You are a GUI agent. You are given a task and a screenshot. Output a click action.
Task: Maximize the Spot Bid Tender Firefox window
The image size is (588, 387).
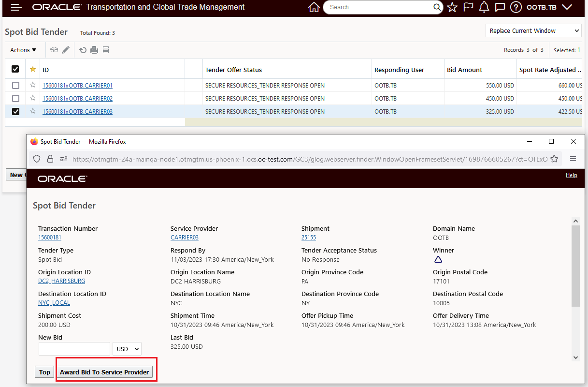(551, 142)
